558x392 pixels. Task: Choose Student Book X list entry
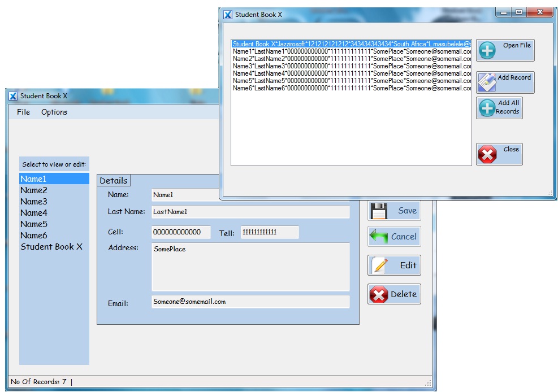(x=51, y=247)
